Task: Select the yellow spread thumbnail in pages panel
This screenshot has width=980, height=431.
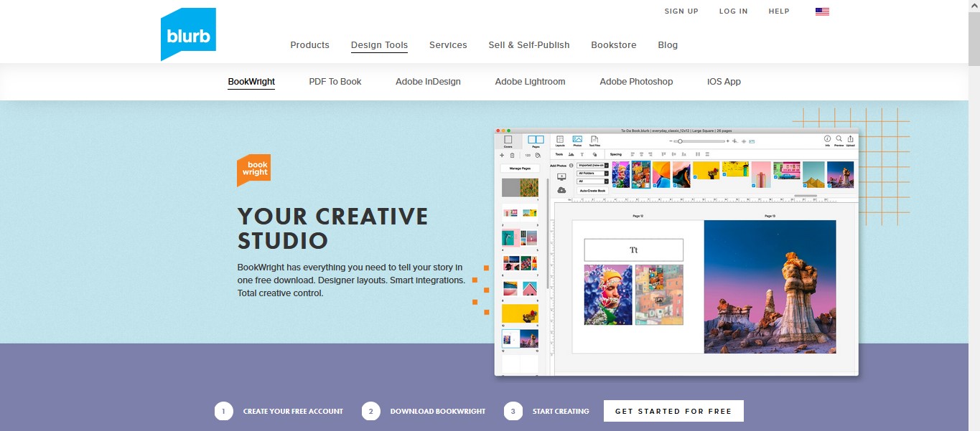Action: pyautogui.click(x=520, y=313)
